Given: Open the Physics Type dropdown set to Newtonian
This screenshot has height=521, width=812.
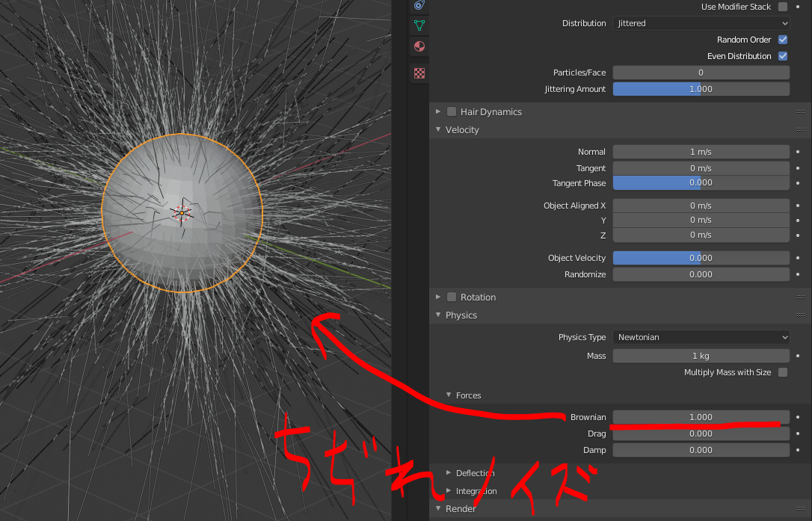Looking at the screenshot, I should click(x=701, y=337).
